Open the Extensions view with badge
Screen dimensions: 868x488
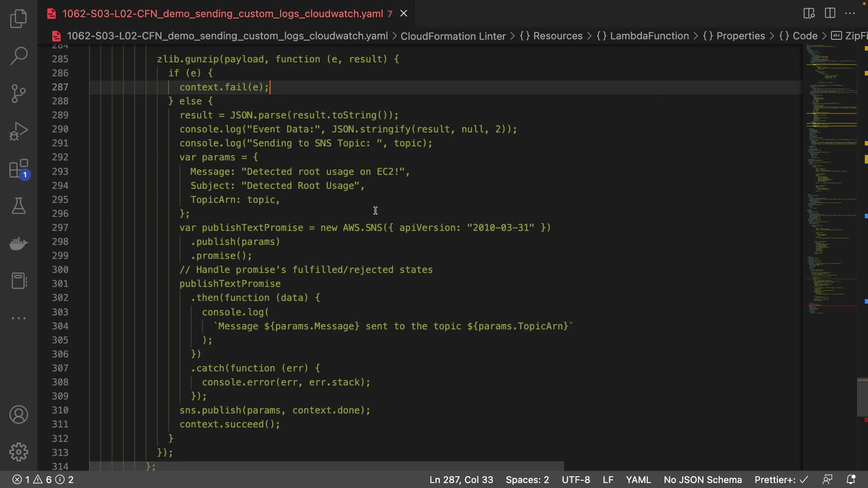19,169
